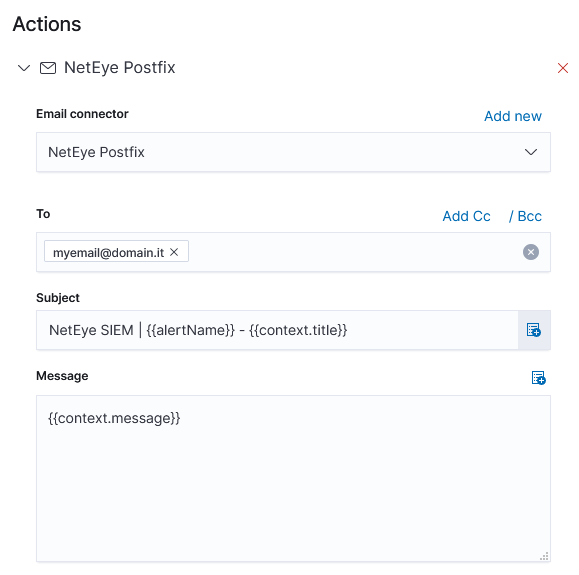579x575 pixels.
Task: Open add variable menu for Message
Action: click(539, 378)
